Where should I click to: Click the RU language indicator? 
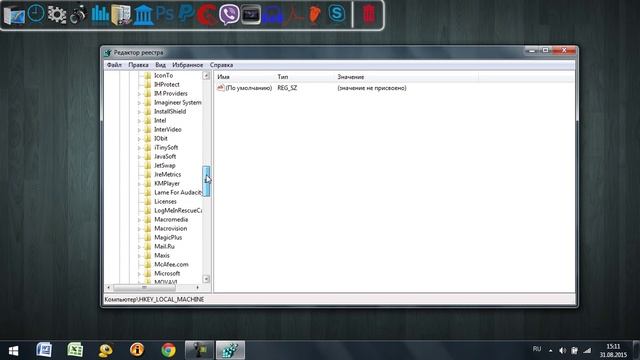537,349
